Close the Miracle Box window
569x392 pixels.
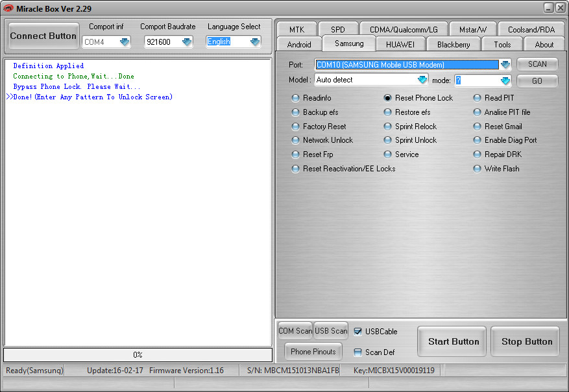click(x=561, y=8)
